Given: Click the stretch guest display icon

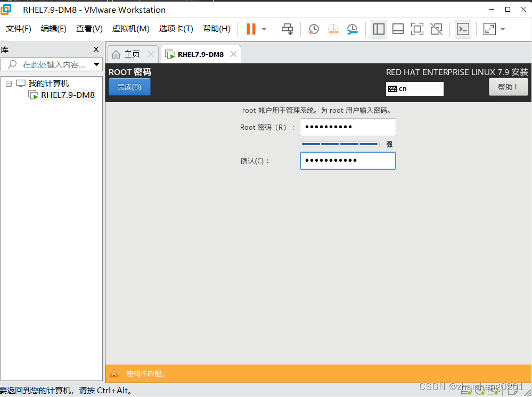Looking at the screenshot, I should pos(489,29).
